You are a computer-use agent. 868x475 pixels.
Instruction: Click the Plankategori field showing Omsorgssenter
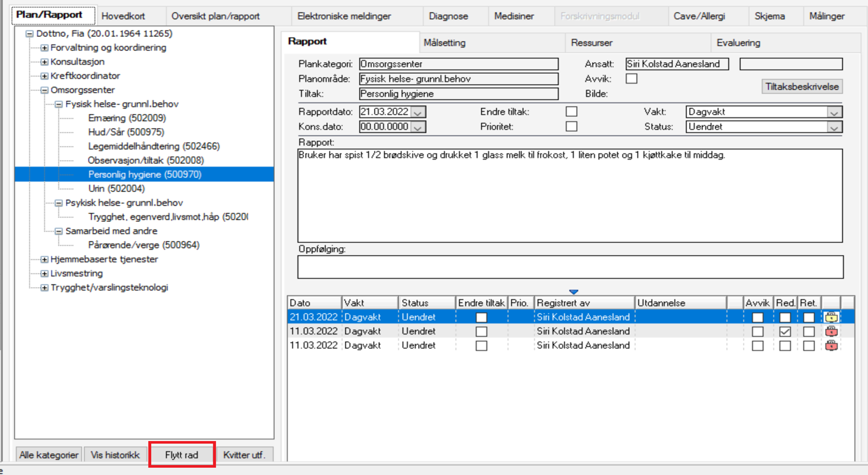pos(458,64)
